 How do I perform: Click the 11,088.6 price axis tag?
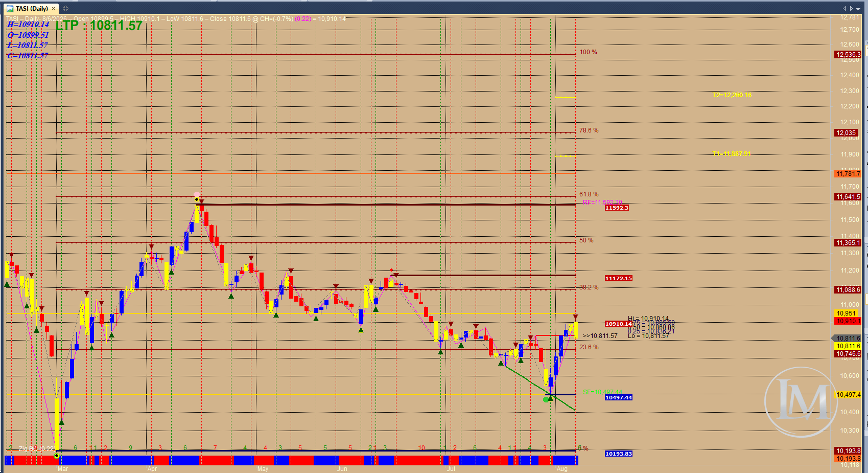[x=848, y=290]
